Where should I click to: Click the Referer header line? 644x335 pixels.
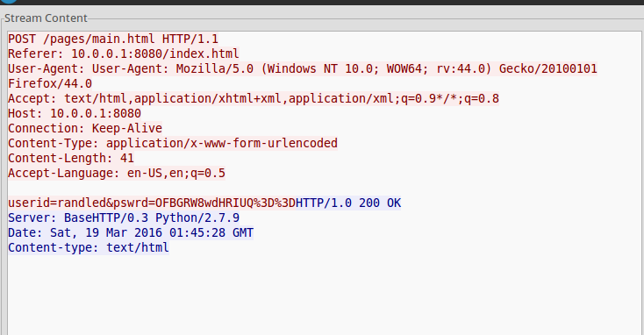[x=123, y=53]
